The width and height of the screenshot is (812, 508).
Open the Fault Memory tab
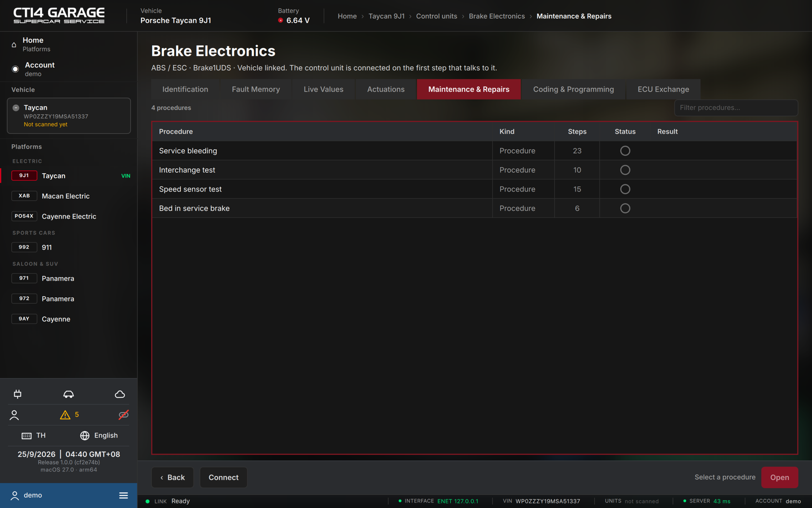[256, 89]
